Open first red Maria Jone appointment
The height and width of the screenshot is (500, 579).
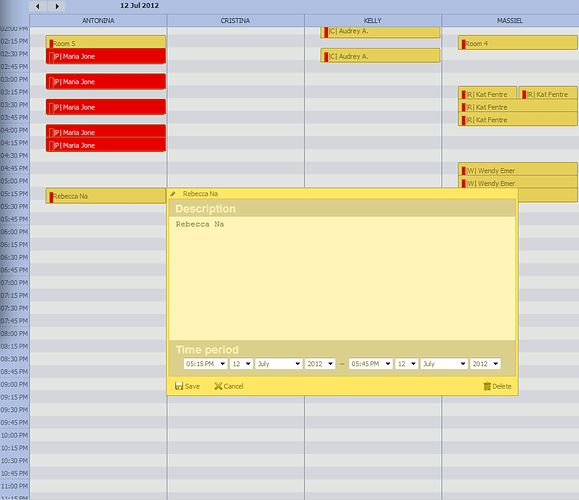(106, 56)
